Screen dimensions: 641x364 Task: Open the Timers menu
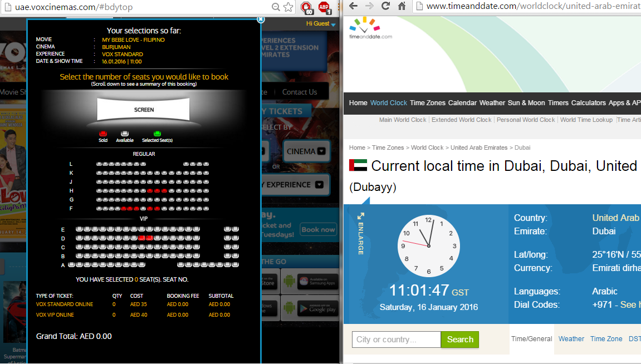pos(558,103)
